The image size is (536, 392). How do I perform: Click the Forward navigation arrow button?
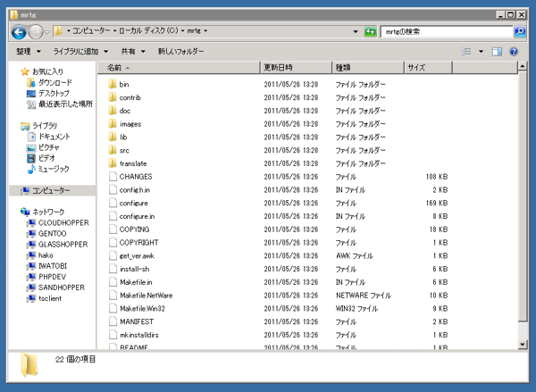tap(36, 32)
